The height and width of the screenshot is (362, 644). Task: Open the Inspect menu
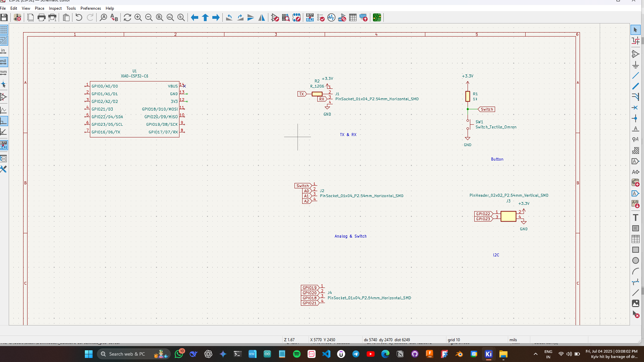click(x=55, y=8)
